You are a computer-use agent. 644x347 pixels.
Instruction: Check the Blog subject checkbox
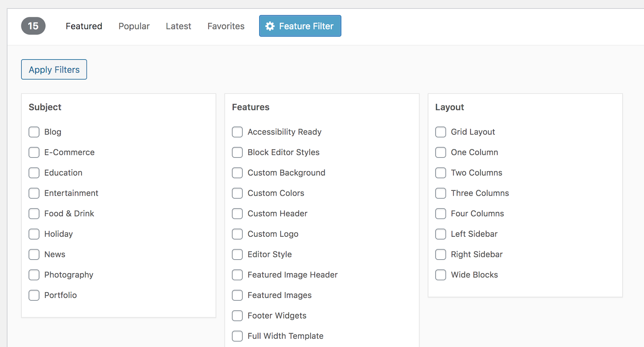pyautogui.click(x=34, y=132)
